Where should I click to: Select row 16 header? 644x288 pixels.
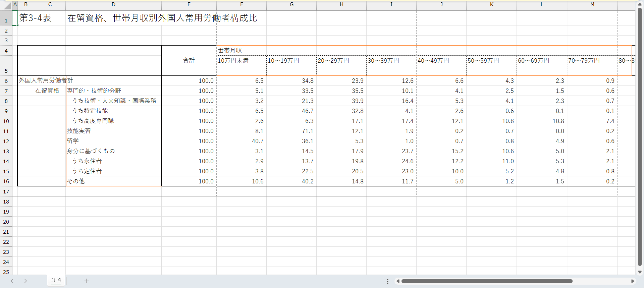[x=6, y=181]
